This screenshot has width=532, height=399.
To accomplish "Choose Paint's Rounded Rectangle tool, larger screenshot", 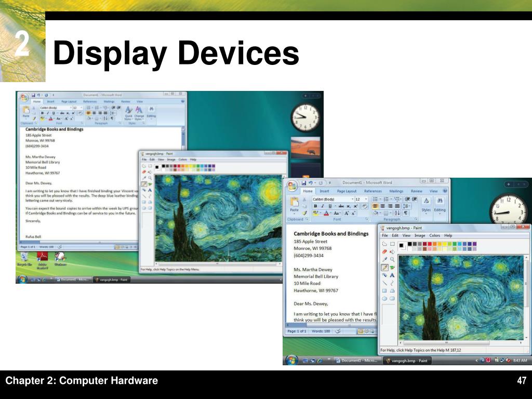I will point(392,299).
